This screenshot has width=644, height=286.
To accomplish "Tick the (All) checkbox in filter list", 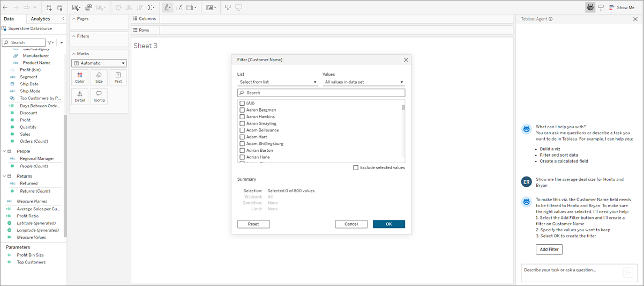I will 242,103.
